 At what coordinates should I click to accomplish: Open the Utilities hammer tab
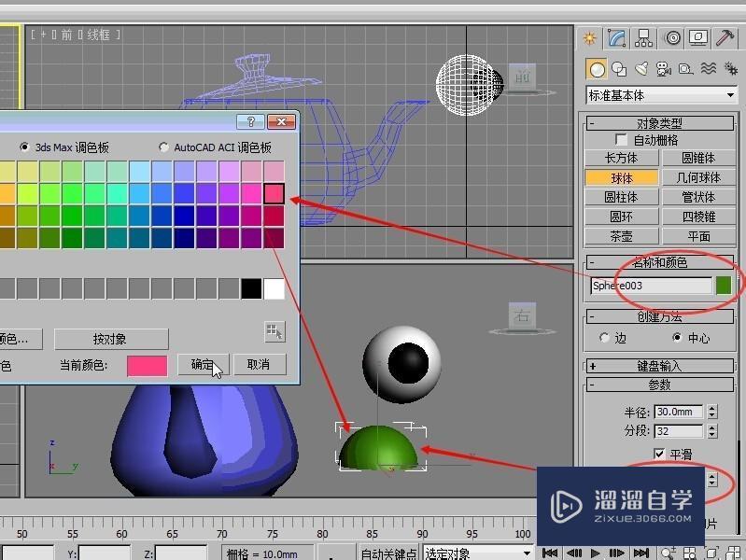725,38
